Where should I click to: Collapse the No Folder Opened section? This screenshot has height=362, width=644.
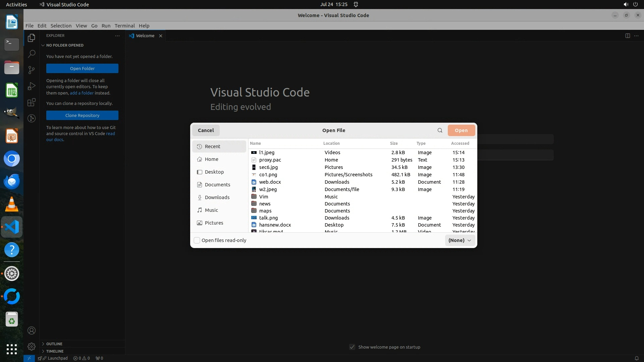[x=64, y=45]
